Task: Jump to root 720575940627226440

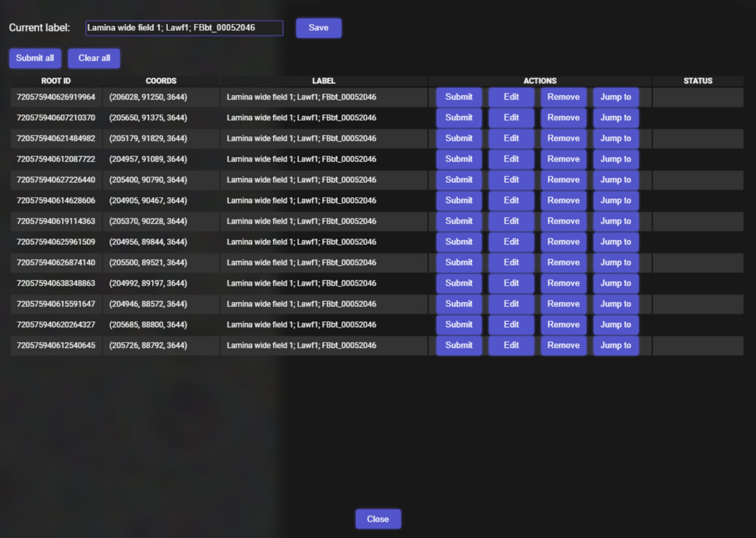Action: coord(616,180)
